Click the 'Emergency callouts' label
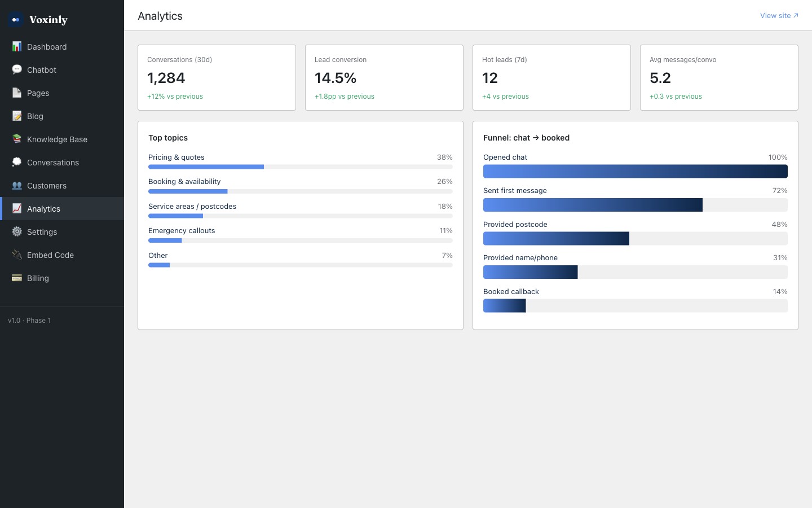The width and height of the screenshot is (812, 508). click(182, 231)
